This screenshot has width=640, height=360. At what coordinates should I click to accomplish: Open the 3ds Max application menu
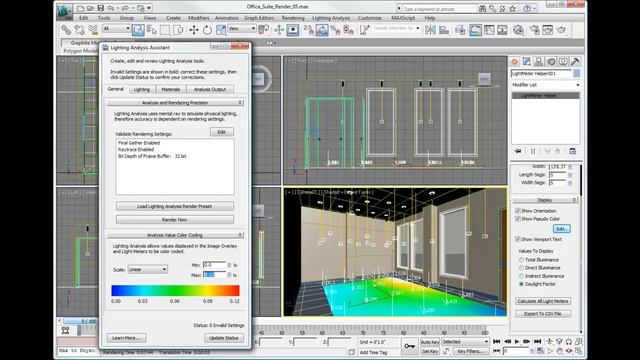pos(64,11)
